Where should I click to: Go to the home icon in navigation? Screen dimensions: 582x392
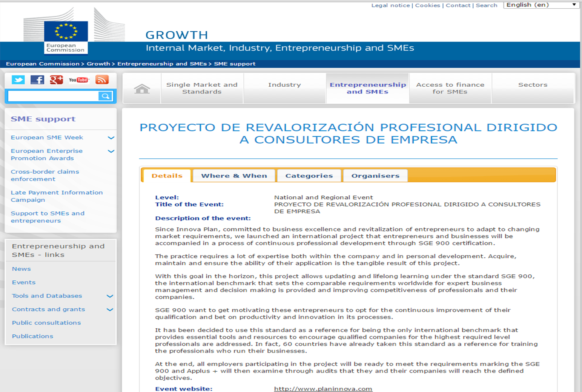click(x=142, y=89)
